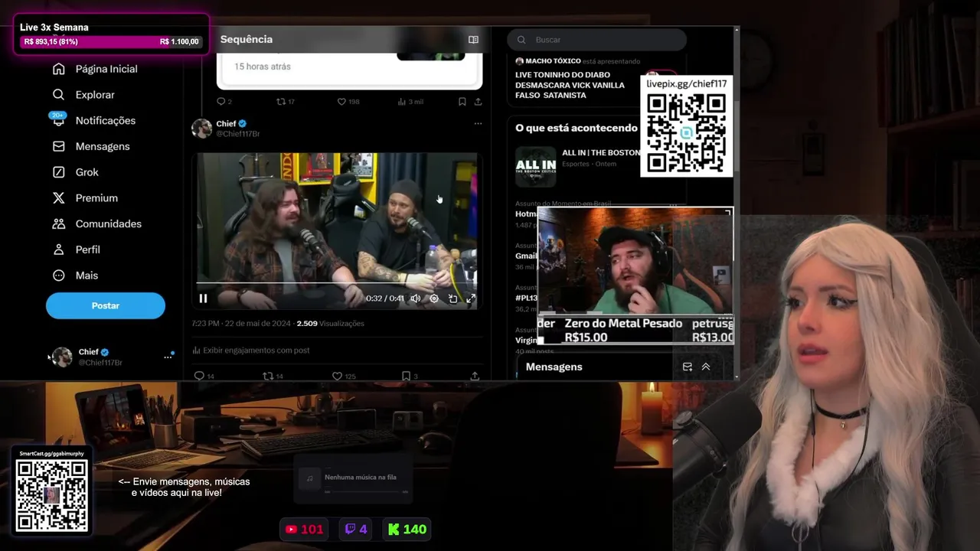Open account menu dots beside Chief @Chief117Br
This screenshot has height=551, width=980.
[x=168, y=357]
